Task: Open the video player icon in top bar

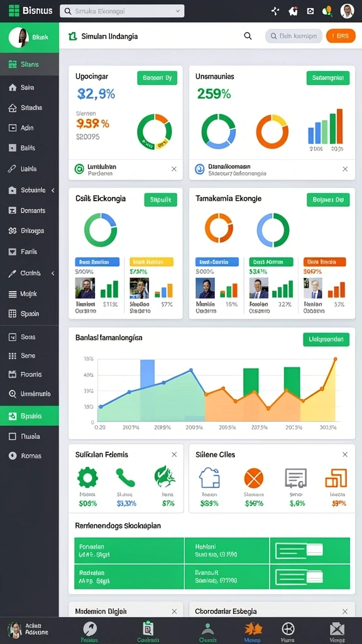Action: (310, 11)
